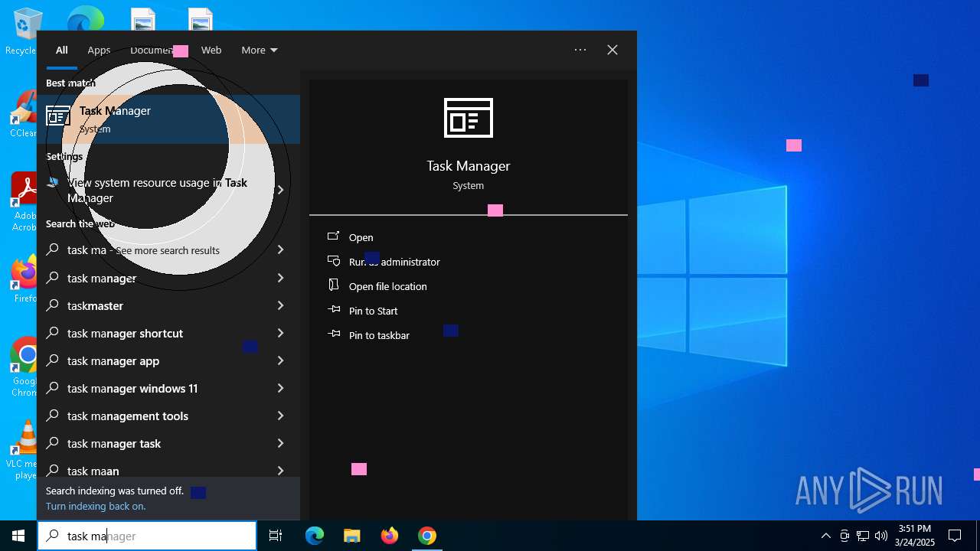This screenshot has height=551, width=980.
Task: Click Pin to Start pin icon
Action: click(x=333, y=310)
